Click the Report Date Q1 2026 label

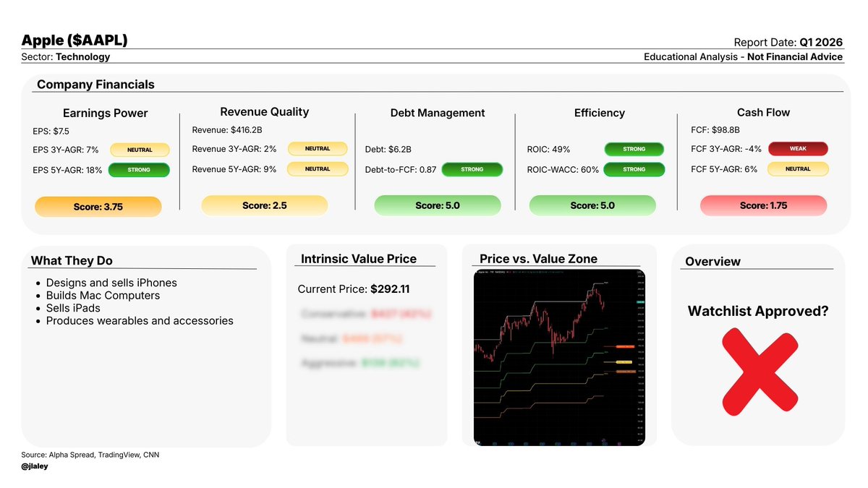(788, 42)
